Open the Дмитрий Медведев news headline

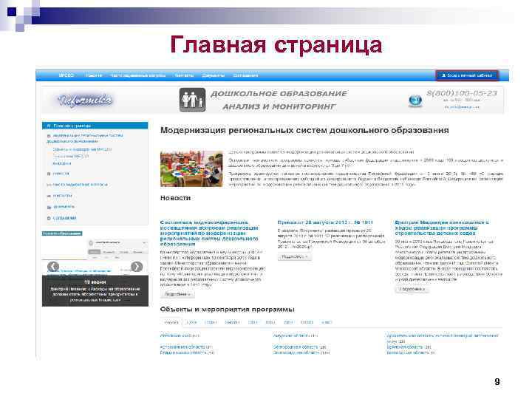pos(441,228)
